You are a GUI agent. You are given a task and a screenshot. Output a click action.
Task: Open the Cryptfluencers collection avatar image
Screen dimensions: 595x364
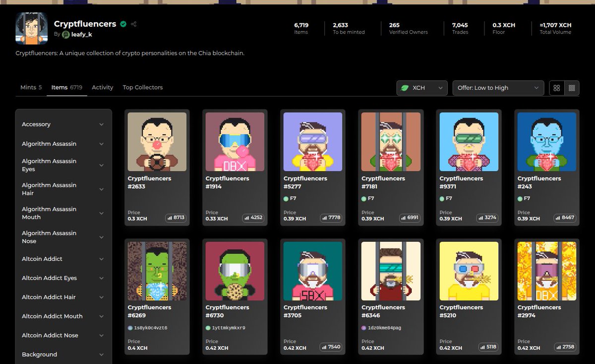coord(32,28)
